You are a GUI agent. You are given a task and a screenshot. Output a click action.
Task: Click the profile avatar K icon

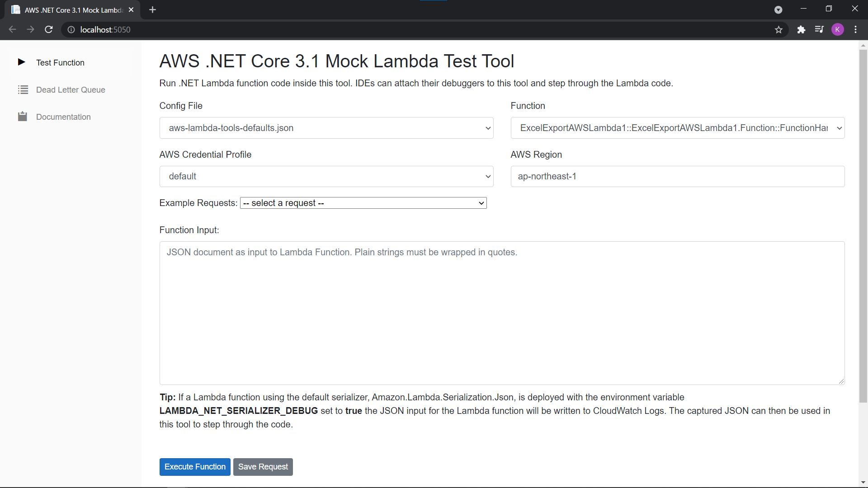(x=837, y=29)
